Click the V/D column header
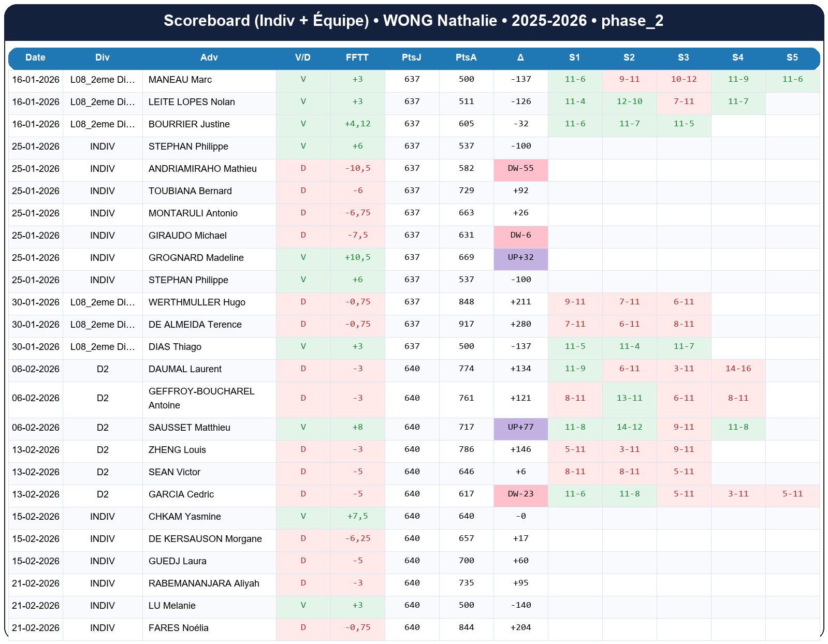Viewport: 828px width, 644px height. (302, 57)
